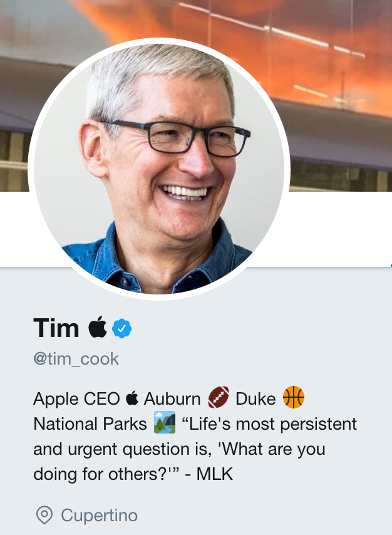Click the word Duke in the bio
The width and height of the screenshot is (392, 535).
(255, 397)
